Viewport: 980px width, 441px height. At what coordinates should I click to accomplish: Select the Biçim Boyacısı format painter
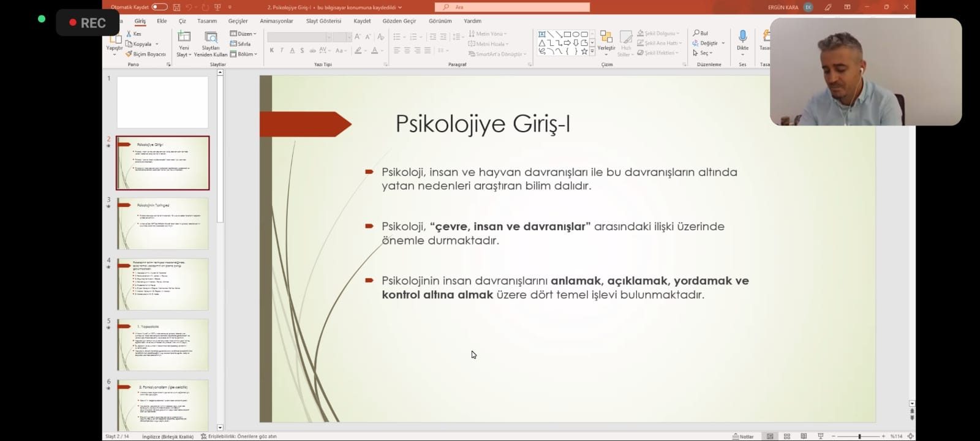click(146, 54)
